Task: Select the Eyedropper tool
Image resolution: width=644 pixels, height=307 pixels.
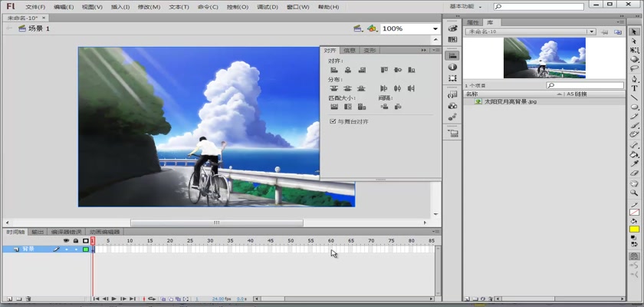Action: click(634, 164)
